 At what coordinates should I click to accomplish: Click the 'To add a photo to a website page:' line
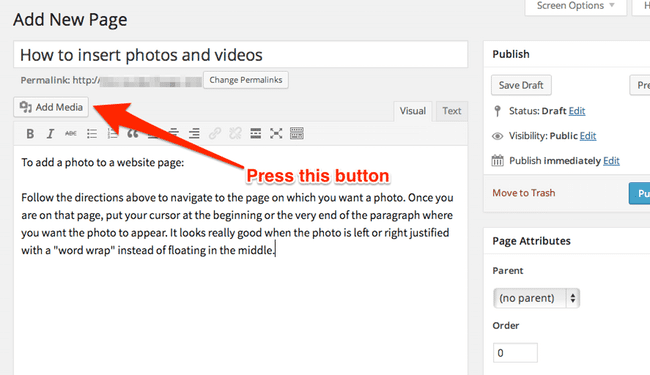(x=103, y=162)
